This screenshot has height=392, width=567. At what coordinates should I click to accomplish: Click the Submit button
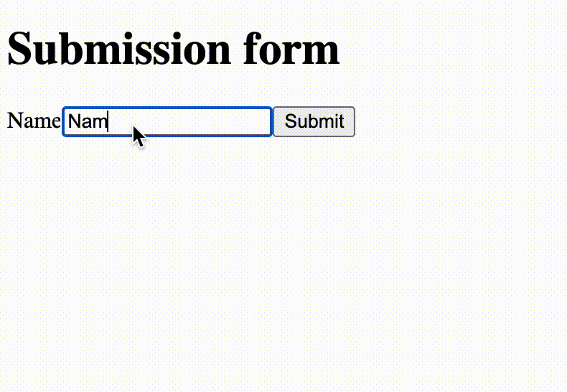pyautogui.click(x=314, y=121)
